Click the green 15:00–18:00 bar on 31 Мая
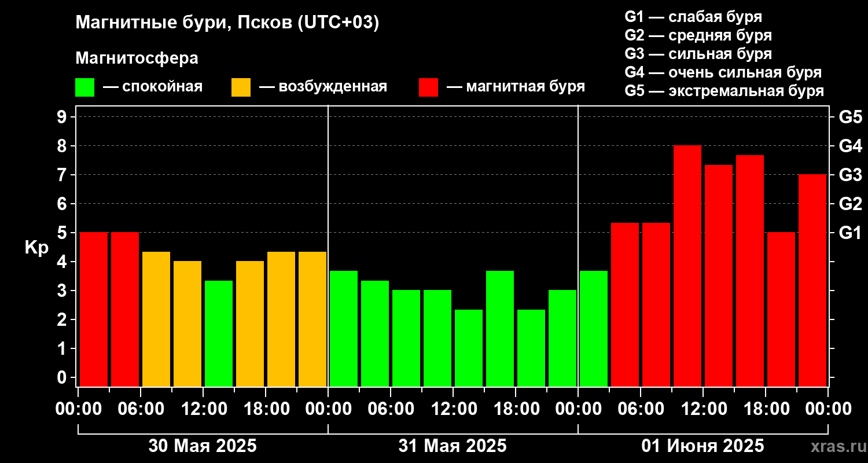The image size is (868, 463). (x=500, y=329)
